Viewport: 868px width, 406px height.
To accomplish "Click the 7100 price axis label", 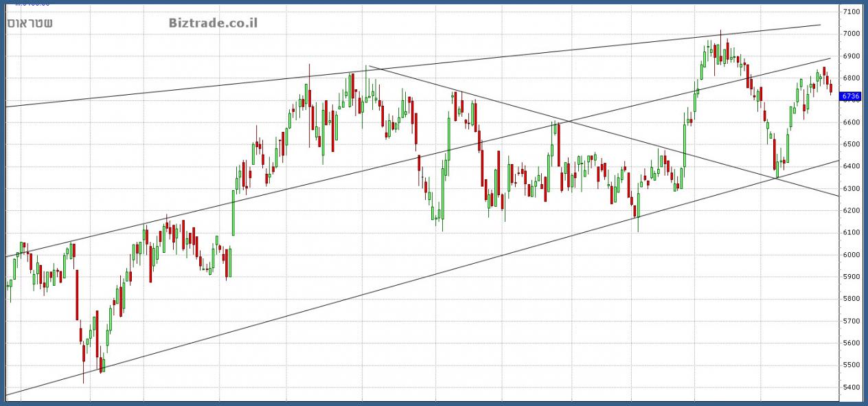I will pyautogui.click(x=851, y=12).
